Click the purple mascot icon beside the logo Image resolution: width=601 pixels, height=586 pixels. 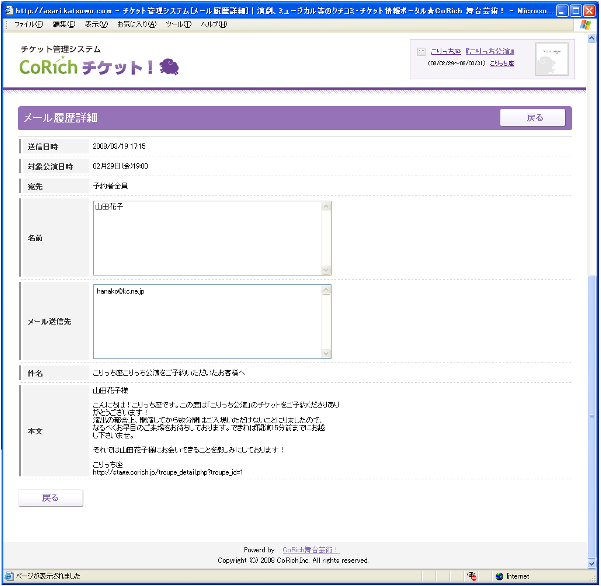[169, 67]
